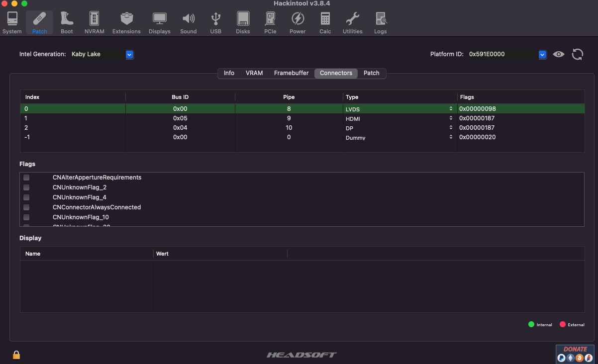Open the NVRAM toolbar section

(94, 23)
